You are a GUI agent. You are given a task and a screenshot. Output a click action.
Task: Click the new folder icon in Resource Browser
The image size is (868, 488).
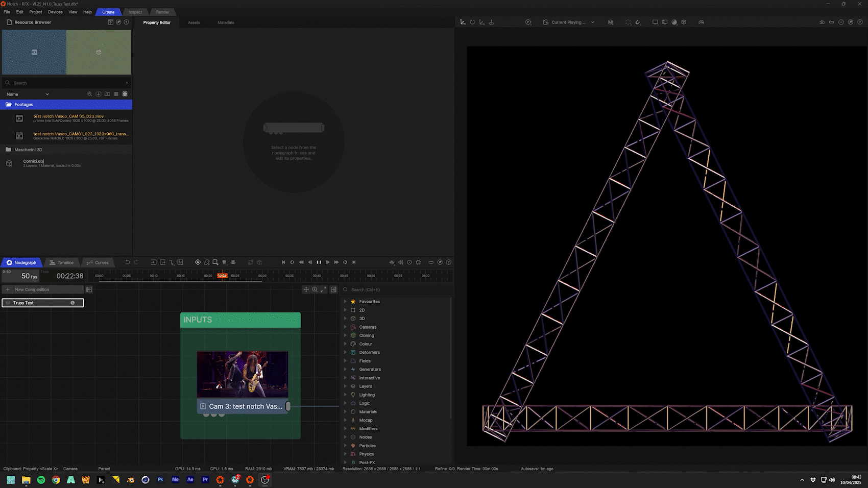pos(107,94)
